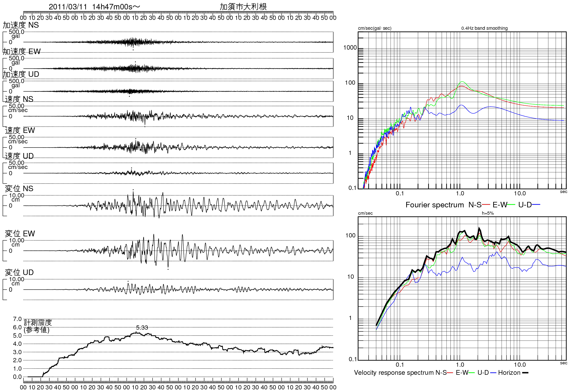The width and height of the screenshot is (570, 392).
Task: Click the 速度 NS trace label
Action: click(x=19, y=99)
